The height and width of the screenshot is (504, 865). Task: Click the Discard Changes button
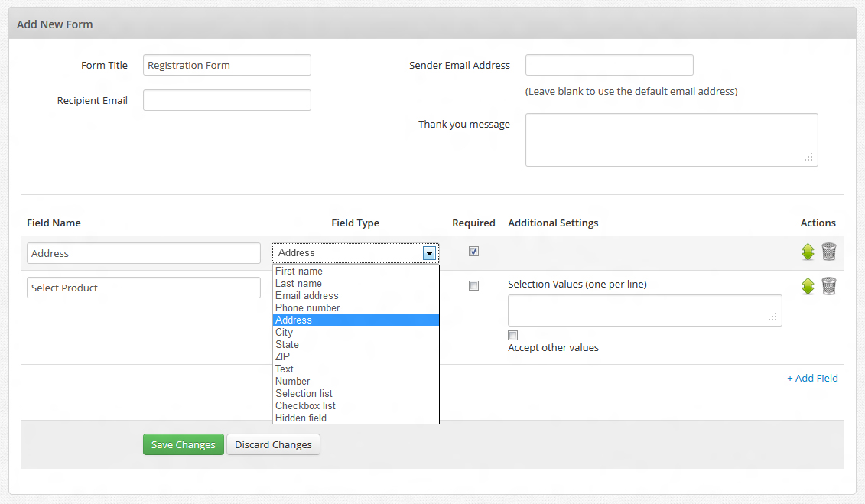tap(273, 444)
